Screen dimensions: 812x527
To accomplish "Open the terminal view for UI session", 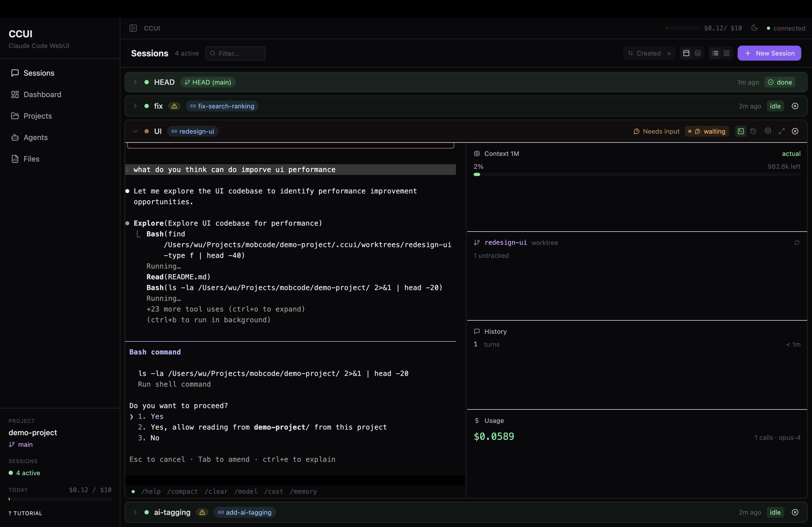I will coord(740,131).
